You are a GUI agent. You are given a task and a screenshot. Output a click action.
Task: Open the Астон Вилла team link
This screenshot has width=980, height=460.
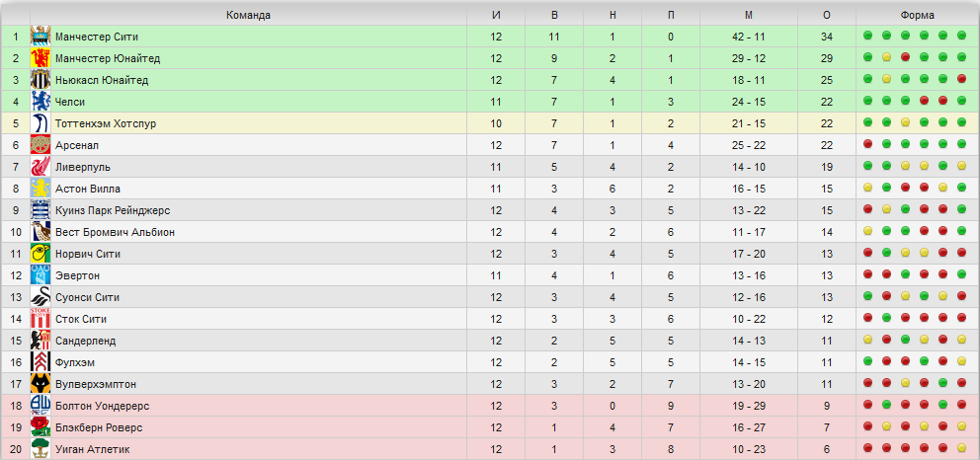[88, 189]
